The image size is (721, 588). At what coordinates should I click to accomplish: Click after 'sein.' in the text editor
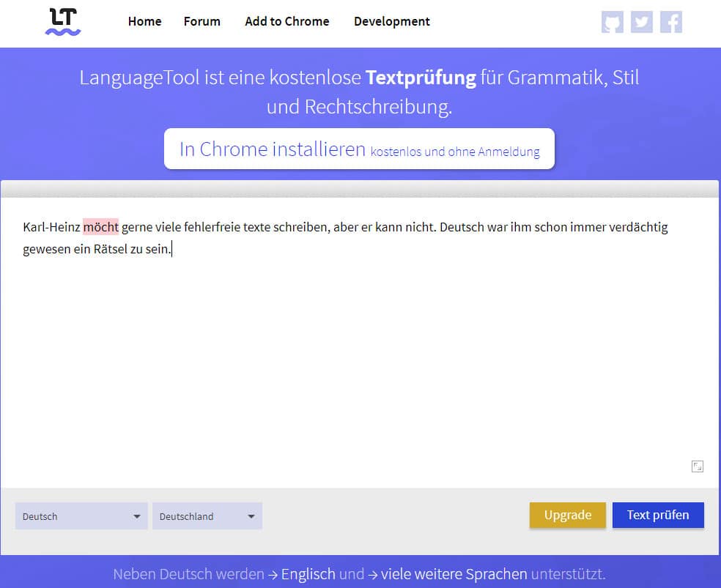coord(171,249)
